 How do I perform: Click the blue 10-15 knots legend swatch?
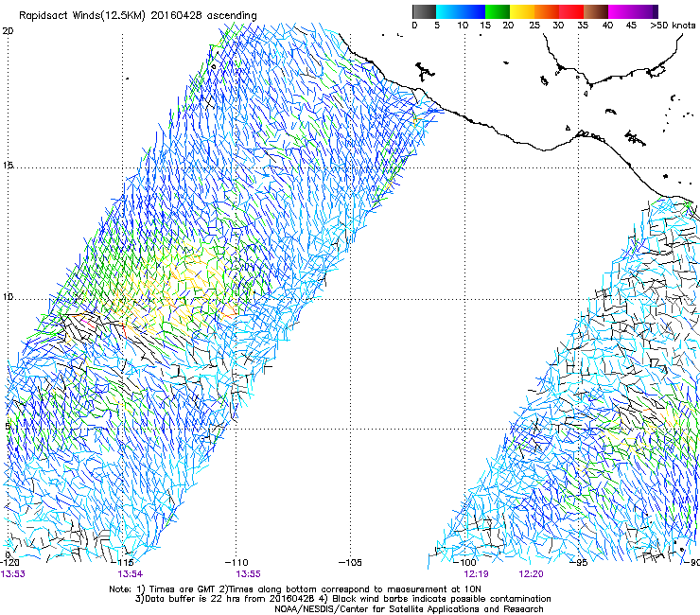pyautogui.click(x=473, y=11)
